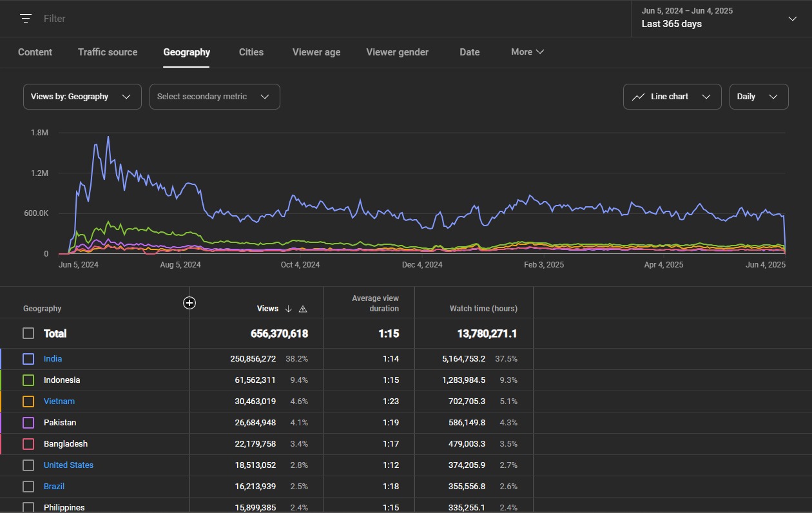The image size is (812, 513).
Task: Click the filter lines icon
Action: [x=26, y=19]
